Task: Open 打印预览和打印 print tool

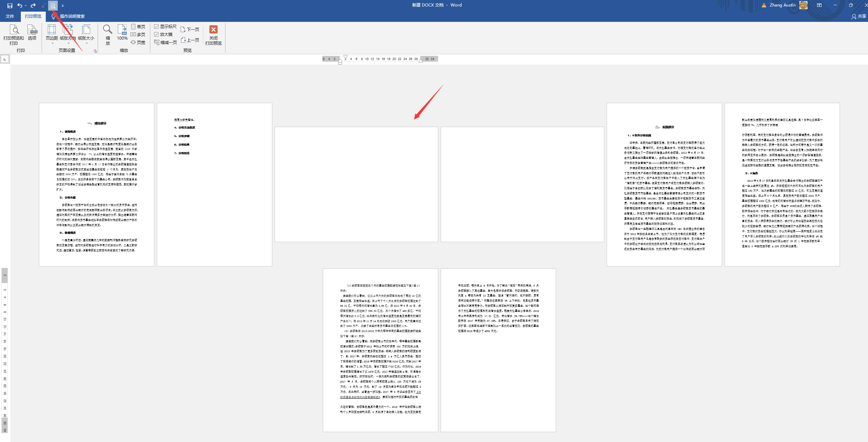Action: 14,34
